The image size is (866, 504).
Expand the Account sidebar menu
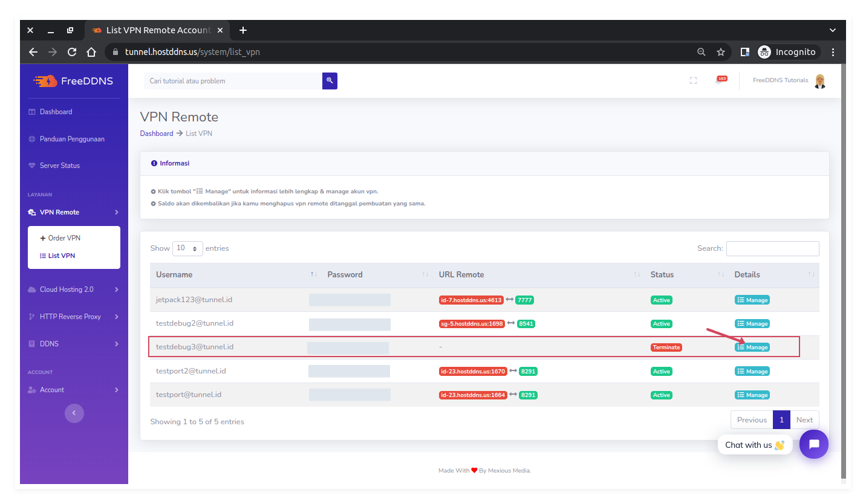tap(74, 390)
